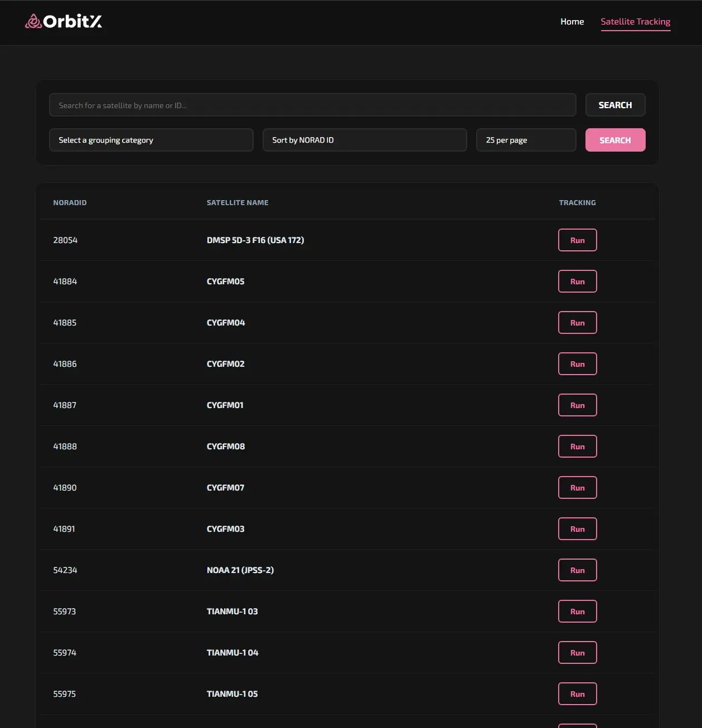
Task: Click the satellite name CYGFM05
Action: [x=225, y=282]
